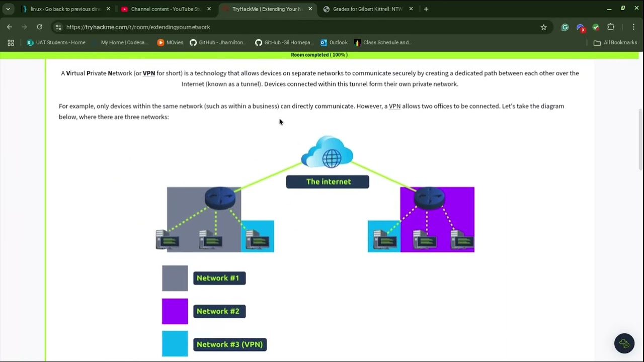Open the chat support bubble button

coord(624,343)
